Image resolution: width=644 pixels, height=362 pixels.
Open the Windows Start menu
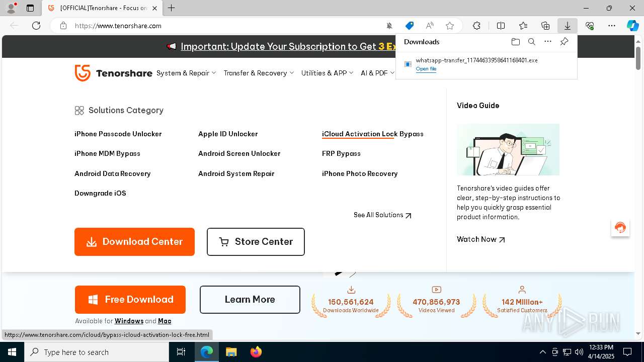12,352
